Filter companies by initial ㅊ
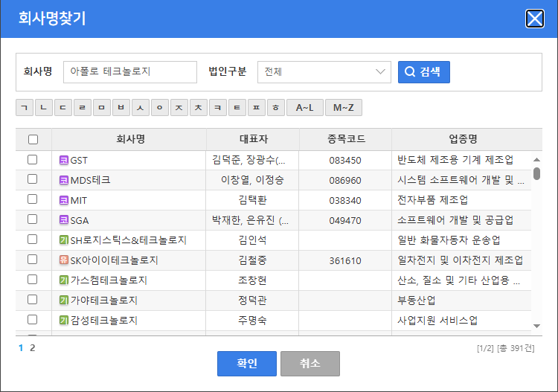 click(199, 107)
